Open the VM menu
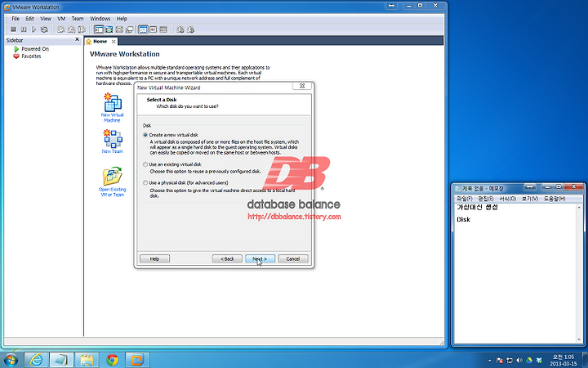Viewport: 588px width, 368px height. coord(61,18)
